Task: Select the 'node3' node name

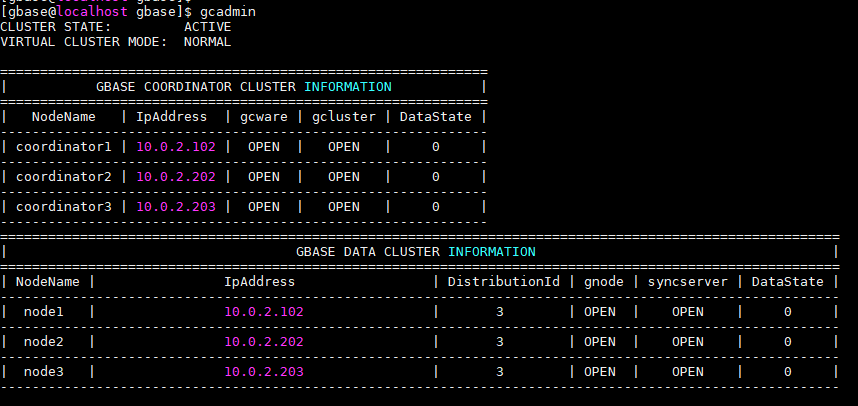Action: click(x=44, y=372)
